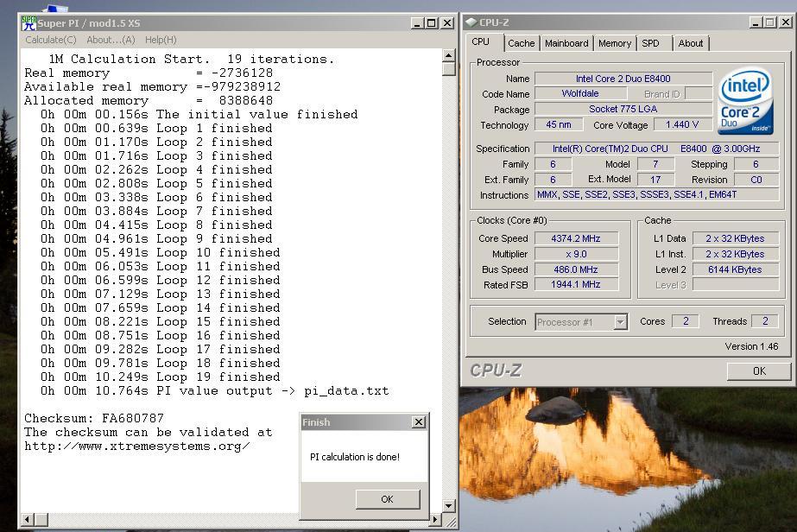Viewport: 797px width, 532px height.
Task: Click the Core Voltage value 1.440 V
Action: point(682,124)
